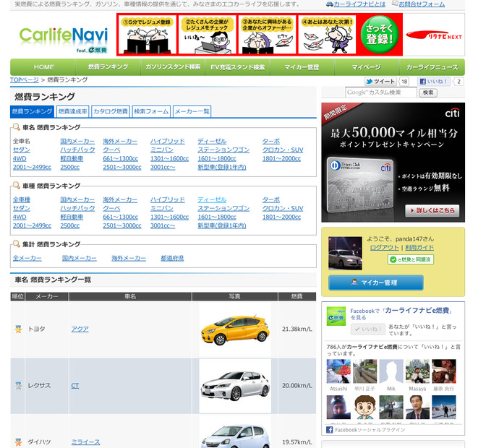478x448 pixels.
Task: Click the Citi Diners Club card image
Action: [359, 184]
